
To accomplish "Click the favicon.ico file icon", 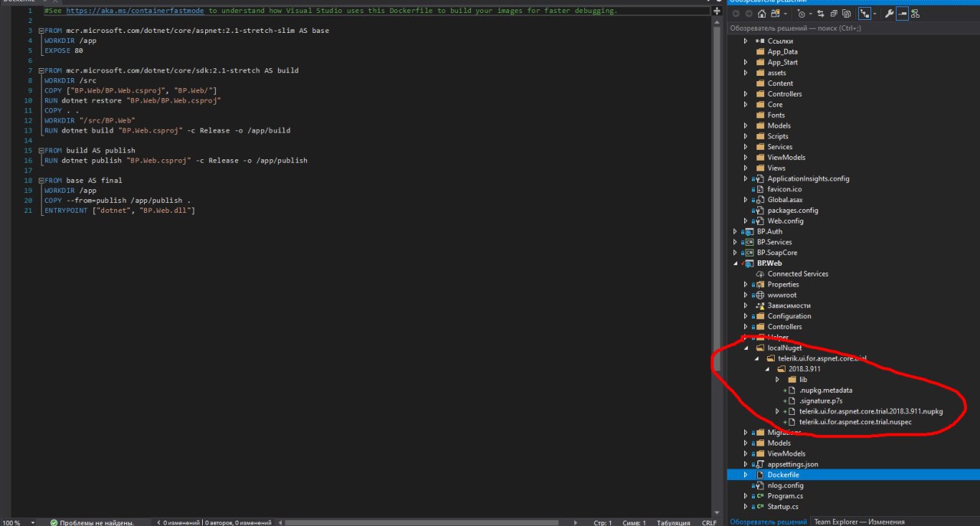I will [760, 189].
